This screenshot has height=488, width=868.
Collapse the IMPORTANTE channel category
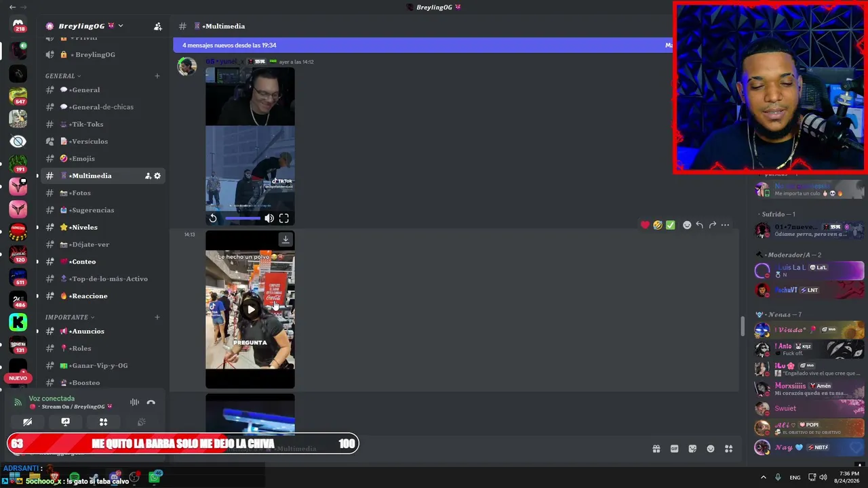(x=70, y=317)
